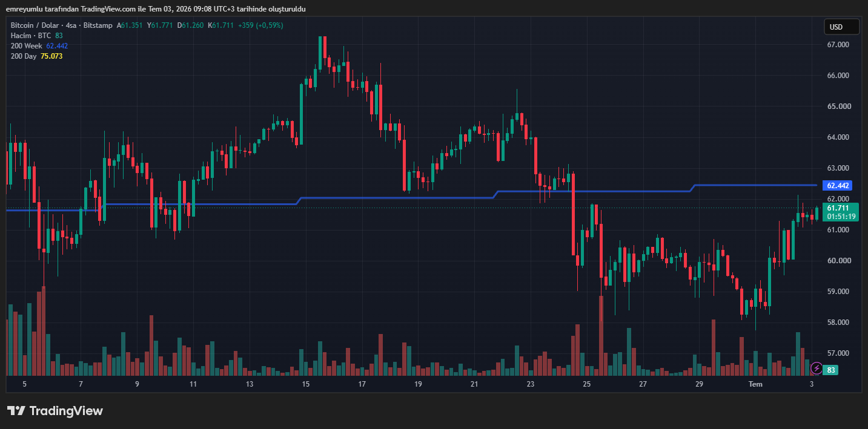This screenshot has width=868, height=429.
Task: Click date 23 on the time axis
Action: pos(531,384)
